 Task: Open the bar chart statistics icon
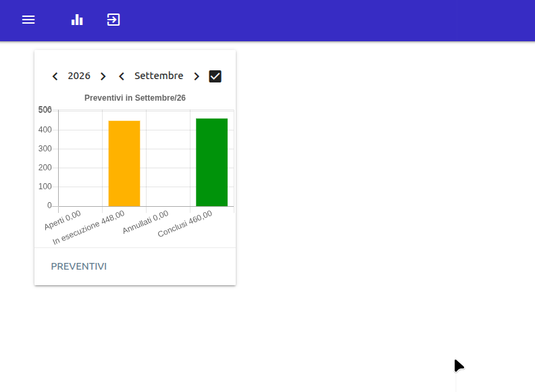click(77, 20)
